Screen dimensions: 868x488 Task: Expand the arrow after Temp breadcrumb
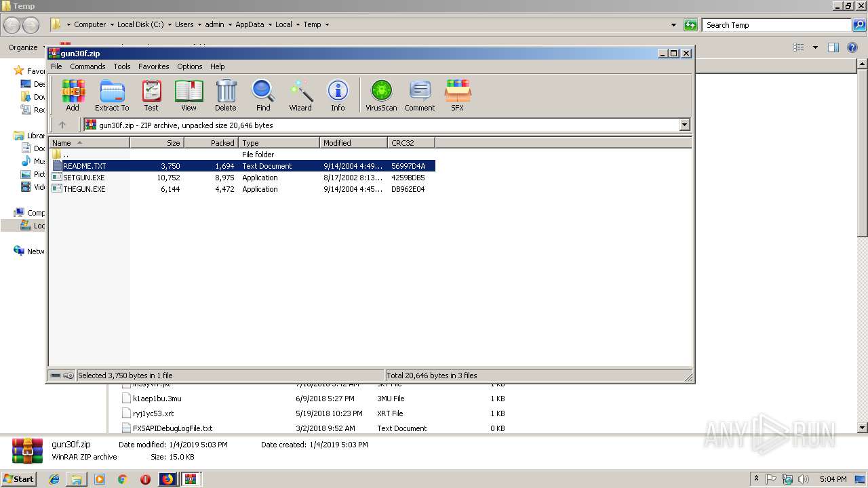tap(327, 25)
